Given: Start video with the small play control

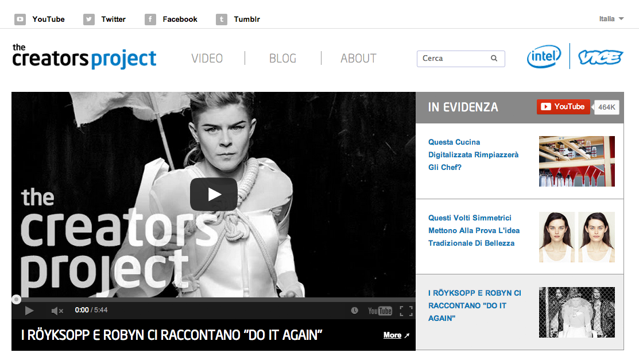Looking at the screenshot, I should pyautogui.click(x=29, y=311).
